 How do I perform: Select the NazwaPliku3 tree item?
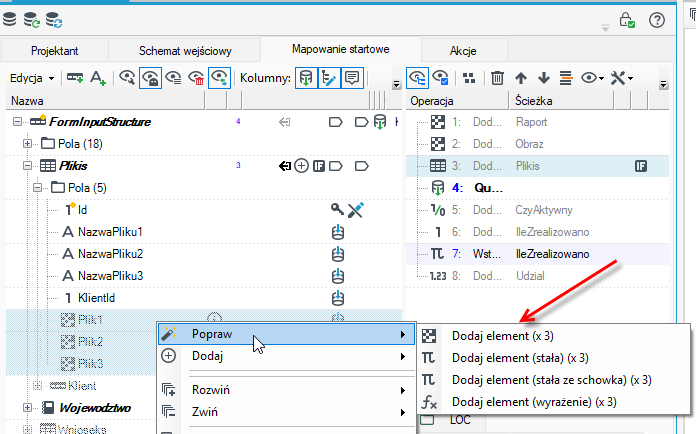pyautogui.click(x=111, y=276)
